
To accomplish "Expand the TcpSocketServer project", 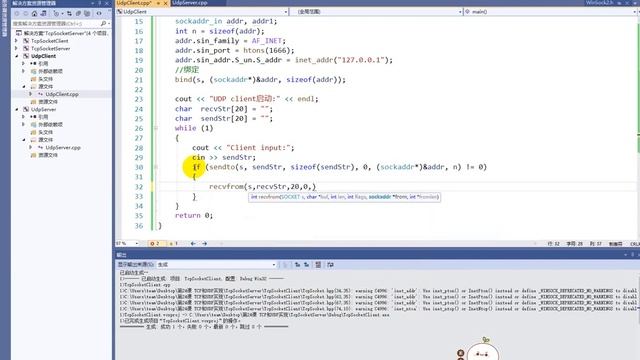I will pos(17,48).
